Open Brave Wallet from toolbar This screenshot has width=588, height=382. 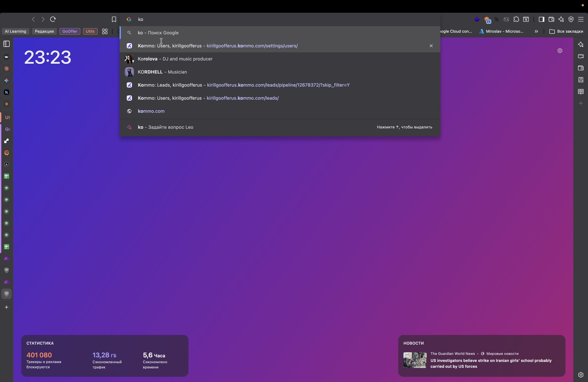pyautogui.click(x=551, y=19)
